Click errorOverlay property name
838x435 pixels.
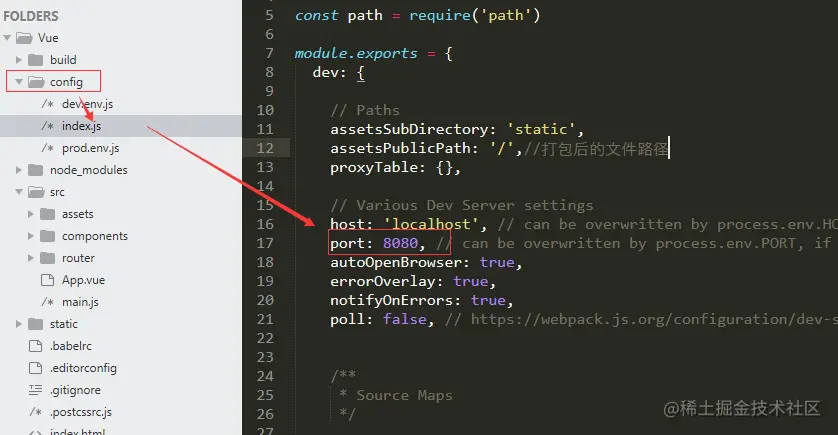pos(383,281)
